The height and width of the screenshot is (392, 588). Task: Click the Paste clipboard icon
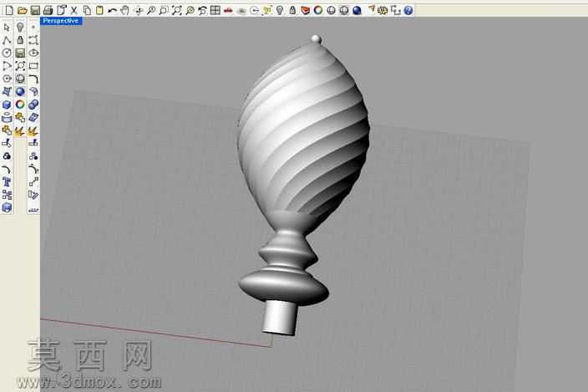(x=99, y=10)
